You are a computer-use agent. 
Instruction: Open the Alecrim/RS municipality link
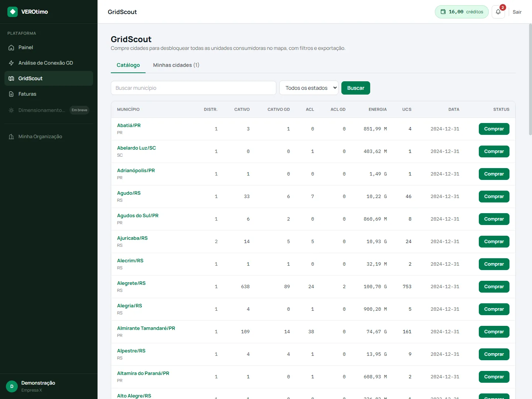(130, 260)
